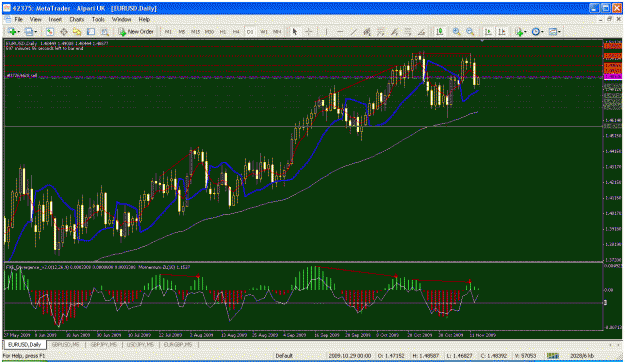Open the Strategy Tester icon

(x=104, y=31)
